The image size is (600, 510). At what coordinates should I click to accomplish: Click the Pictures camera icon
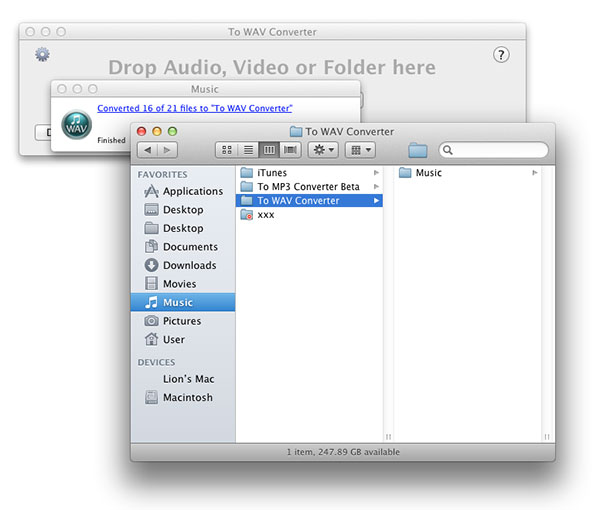click(x=151, y=321)
